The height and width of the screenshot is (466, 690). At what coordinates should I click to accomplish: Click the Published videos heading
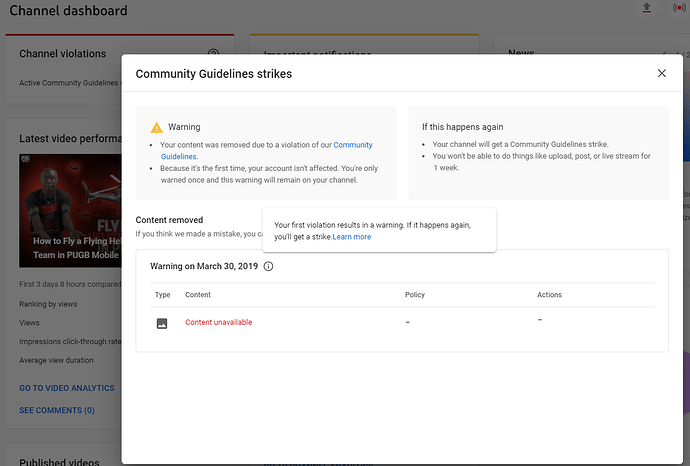59,462
